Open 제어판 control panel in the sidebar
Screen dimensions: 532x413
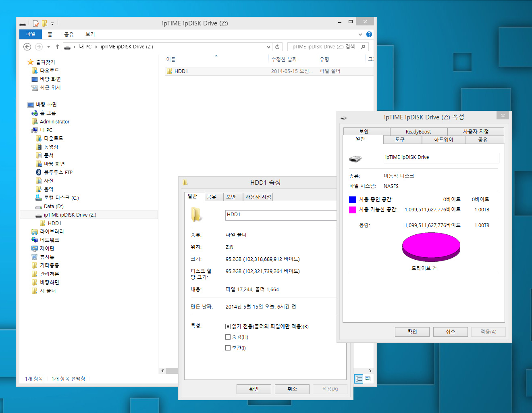(x=43, y=248)
